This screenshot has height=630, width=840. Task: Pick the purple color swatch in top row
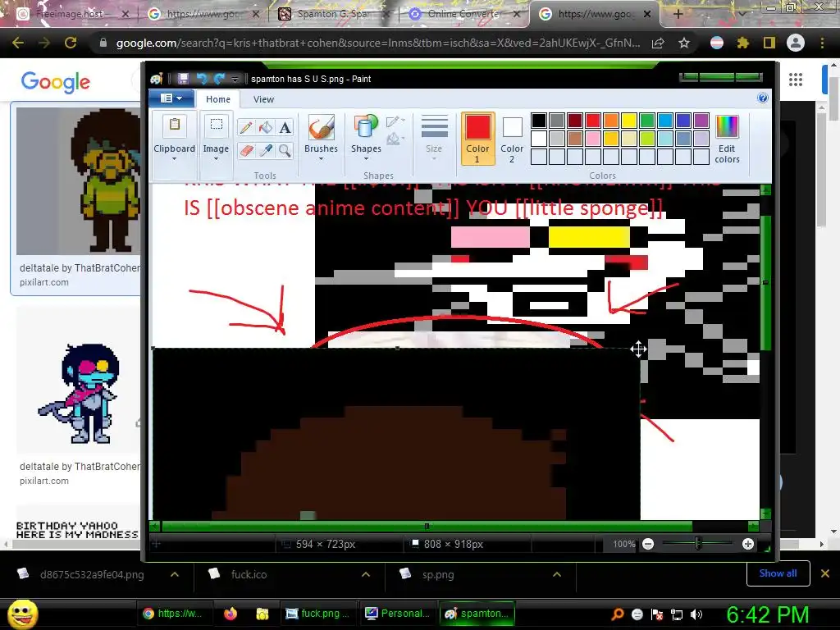(x=701, y=121)
